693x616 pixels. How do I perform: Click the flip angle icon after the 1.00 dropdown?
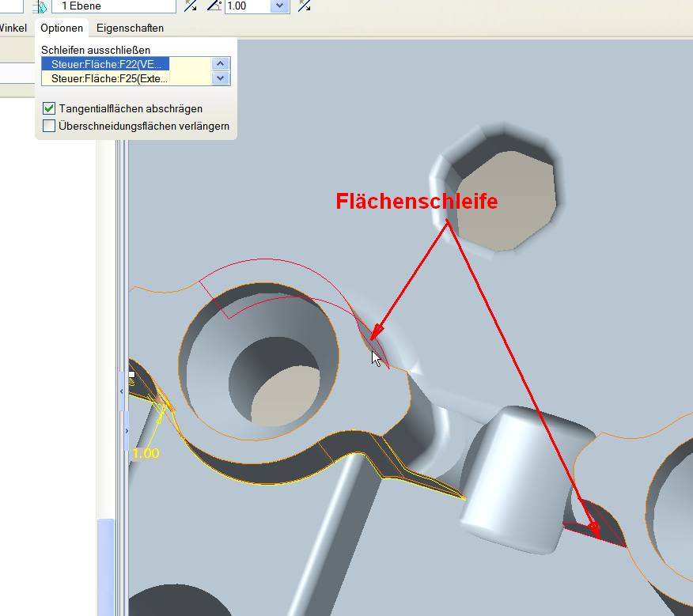pos(304,6)
